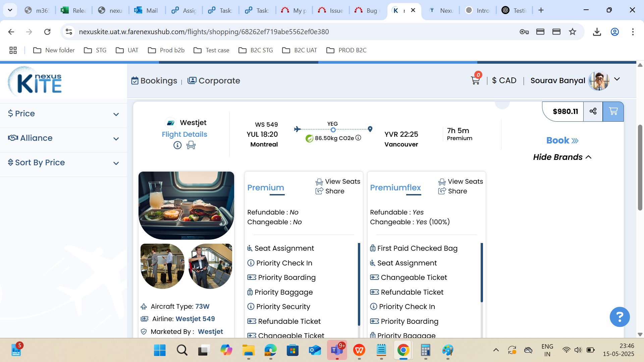Viewport: 644px width, 362px height.
Task: Open the shopping cart icon in header
Action: [475, 80]
